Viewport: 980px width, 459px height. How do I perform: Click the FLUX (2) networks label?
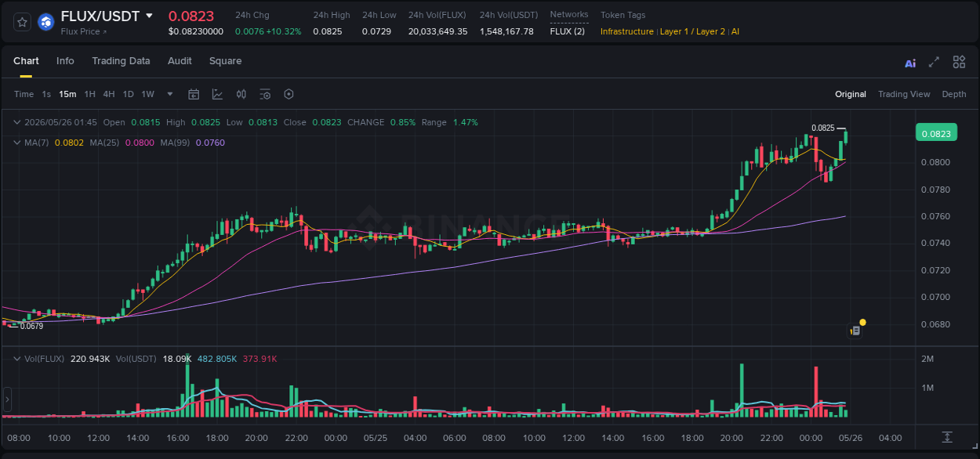(x=567, y=31)
